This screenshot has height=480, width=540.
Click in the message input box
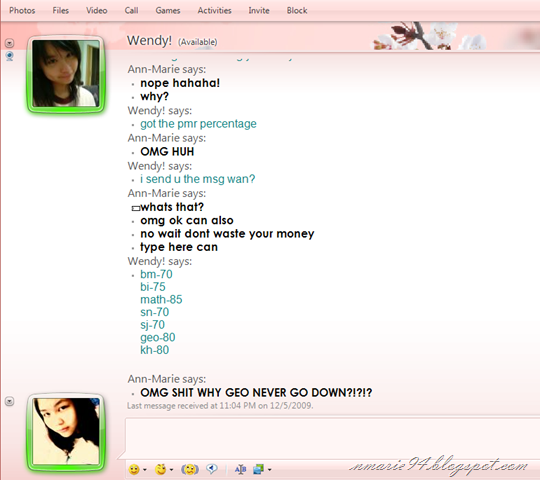[x=332, y=439]
